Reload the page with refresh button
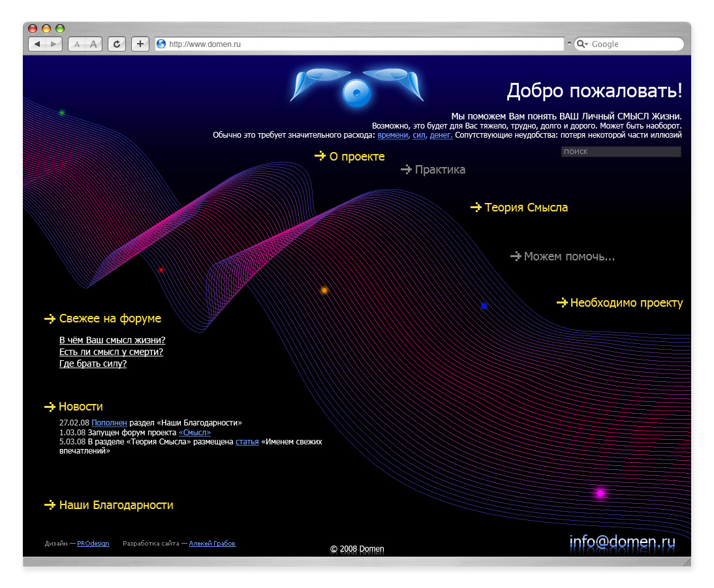 pos(117,44)
